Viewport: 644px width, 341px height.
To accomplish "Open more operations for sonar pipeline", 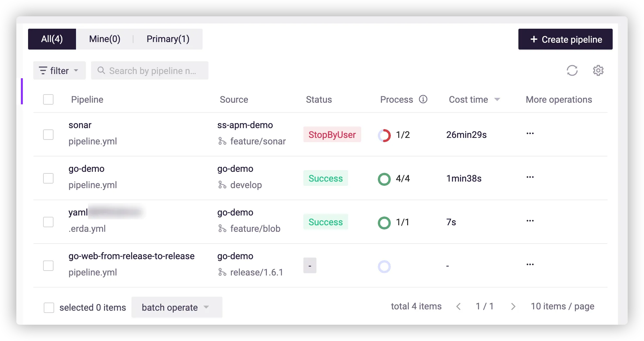I will tap(530, 134).
